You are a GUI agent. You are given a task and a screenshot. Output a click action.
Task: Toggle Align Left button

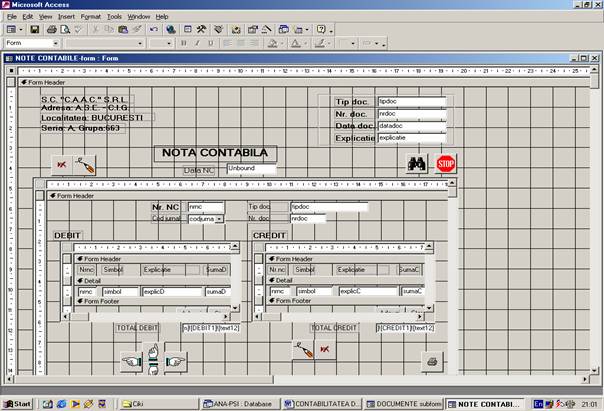[x=228, y=43]
